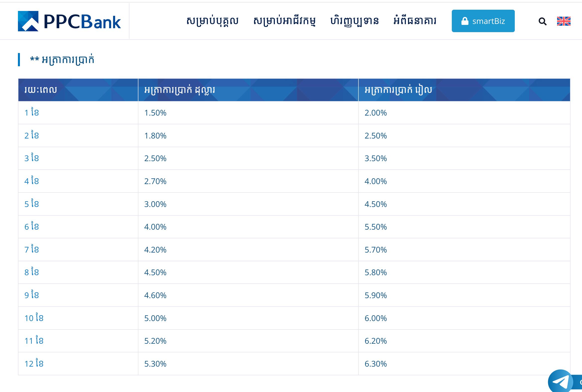Click the Riel interest rate column header

(x=398, y=90)
